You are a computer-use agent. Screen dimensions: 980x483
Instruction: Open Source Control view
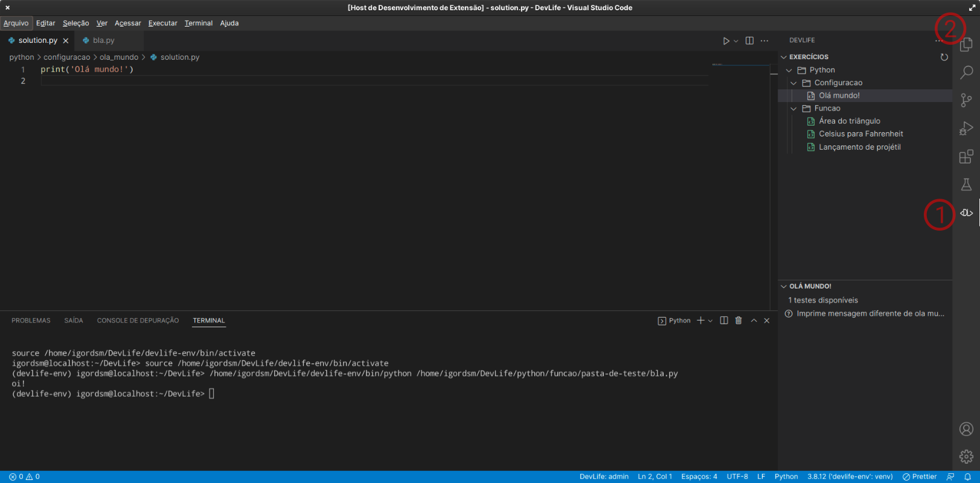tap(966, 100)
